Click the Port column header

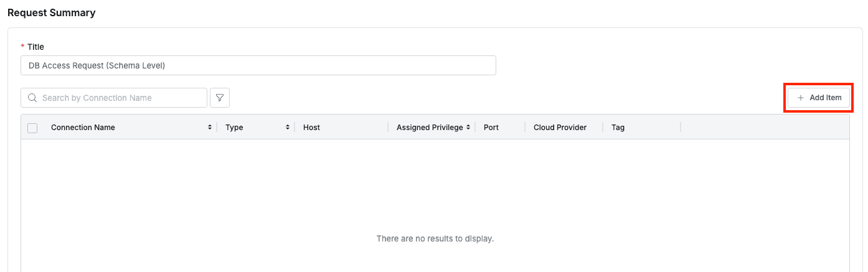[x=491, y=127]
